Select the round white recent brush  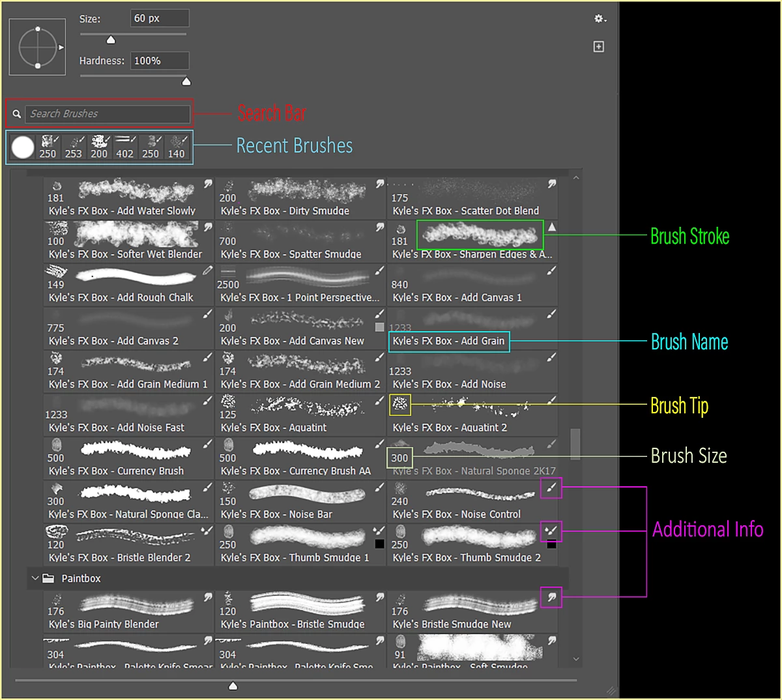23,147
